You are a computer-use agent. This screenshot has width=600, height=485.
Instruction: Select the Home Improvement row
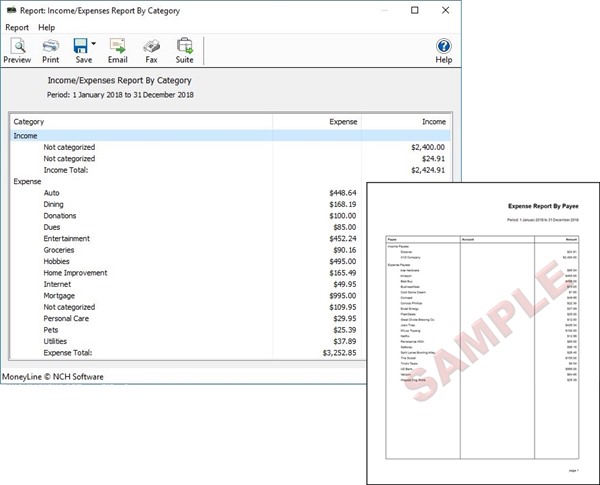[188, 273]
